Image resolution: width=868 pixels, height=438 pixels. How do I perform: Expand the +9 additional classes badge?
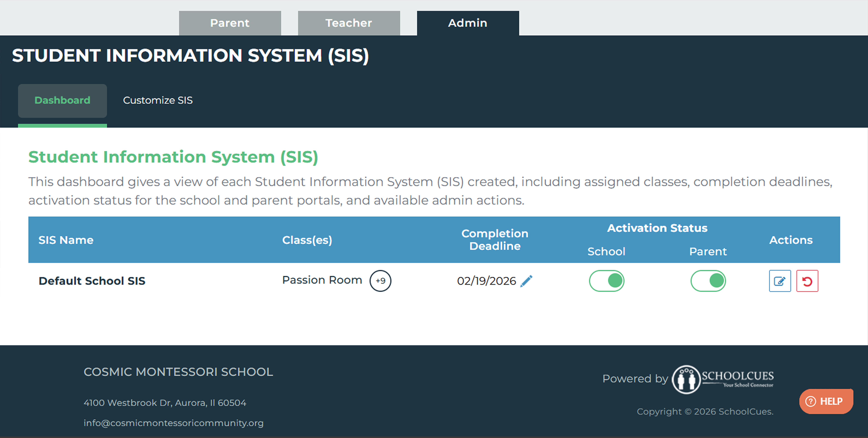coord(380,281)
